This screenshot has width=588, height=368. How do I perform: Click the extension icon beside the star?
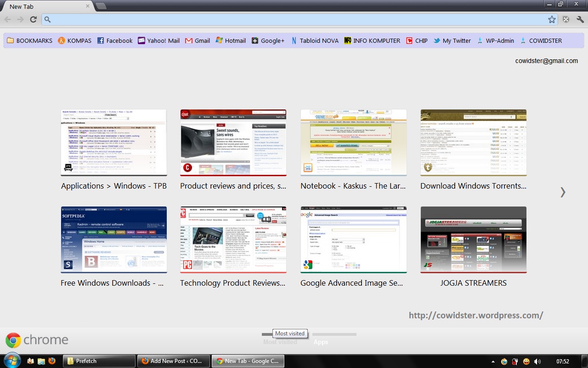click(x=566, y=19)
